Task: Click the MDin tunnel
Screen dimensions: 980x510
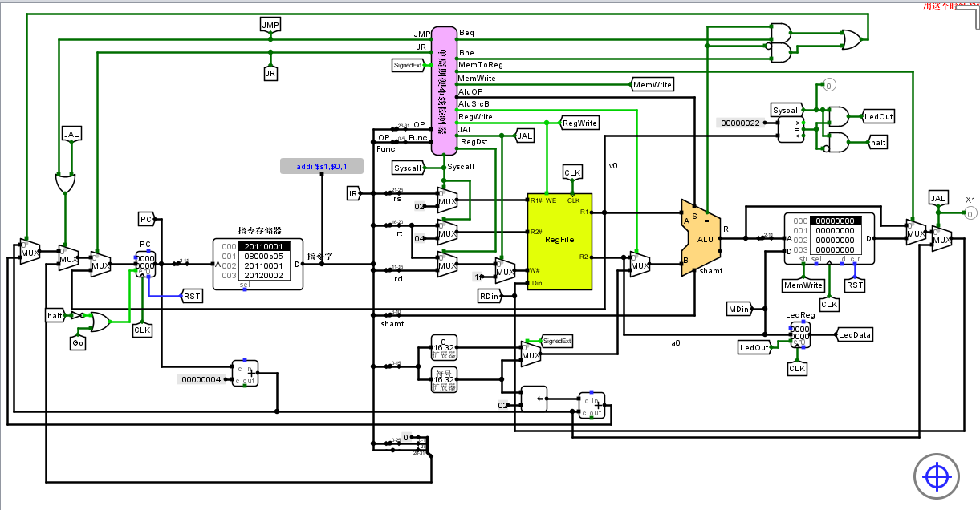Action: click(x=738, y=309)
